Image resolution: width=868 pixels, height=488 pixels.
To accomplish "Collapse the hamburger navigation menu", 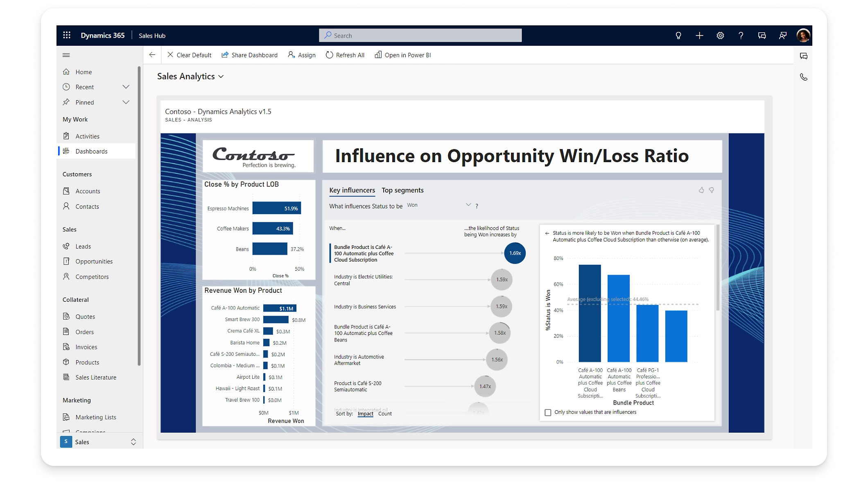I will pyautogui.click(x=66, y=55).
